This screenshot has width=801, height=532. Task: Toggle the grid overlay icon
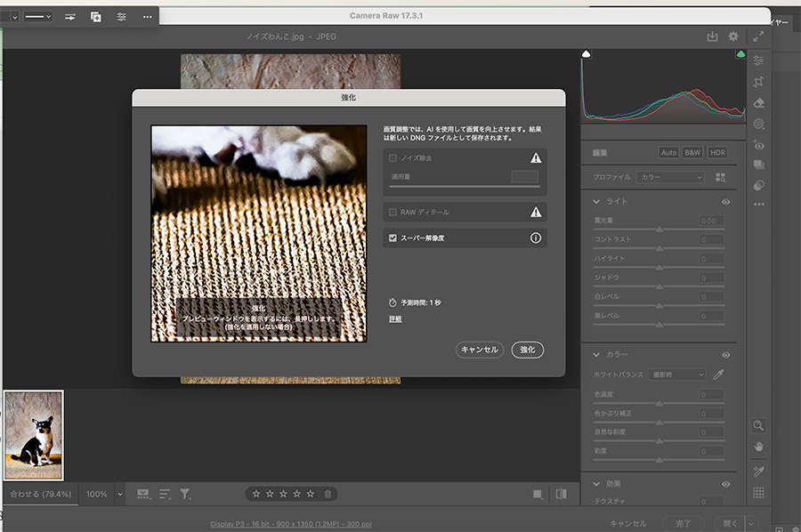[758, 493]
